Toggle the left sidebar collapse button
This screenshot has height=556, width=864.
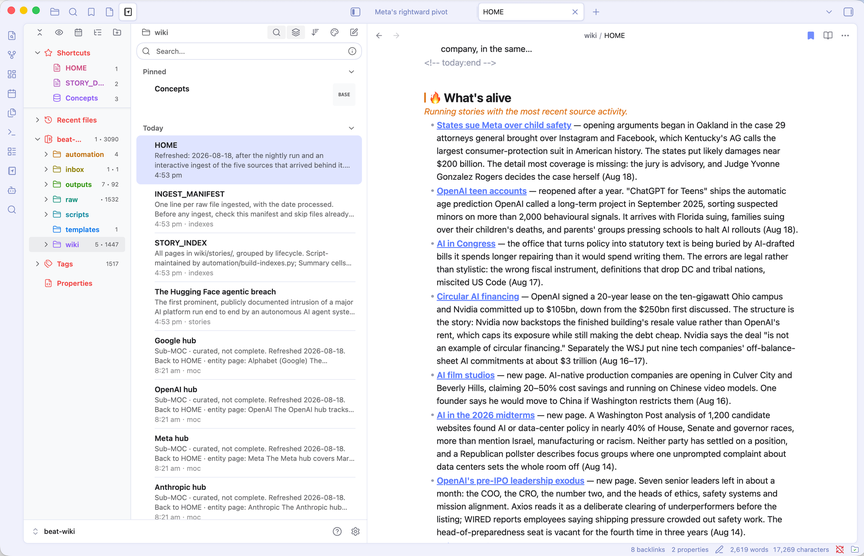pyautogui.click(x=355, y=12)
